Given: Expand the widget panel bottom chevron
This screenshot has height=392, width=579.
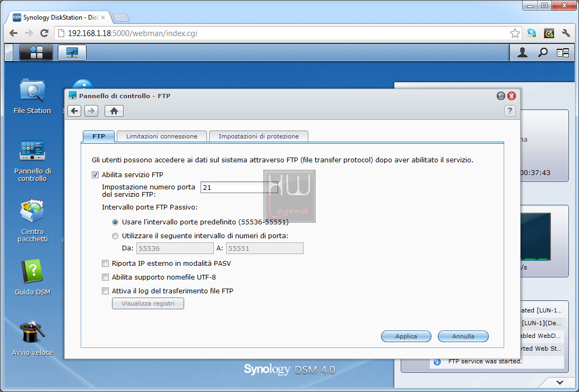Looking at the screenshot, I should (x=560, y=382).
